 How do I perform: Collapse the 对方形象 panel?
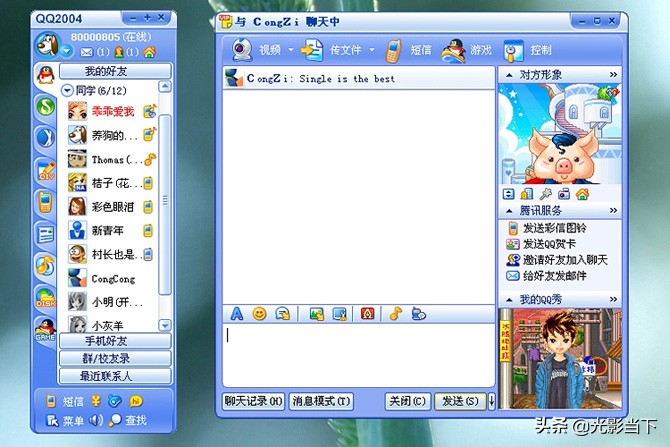coord(509,75)
